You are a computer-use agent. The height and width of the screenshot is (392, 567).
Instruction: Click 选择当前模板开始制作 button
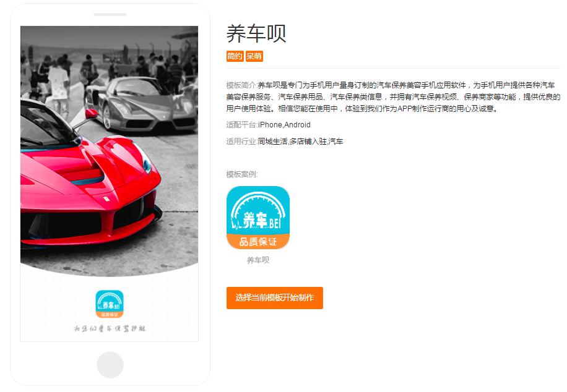274,297
